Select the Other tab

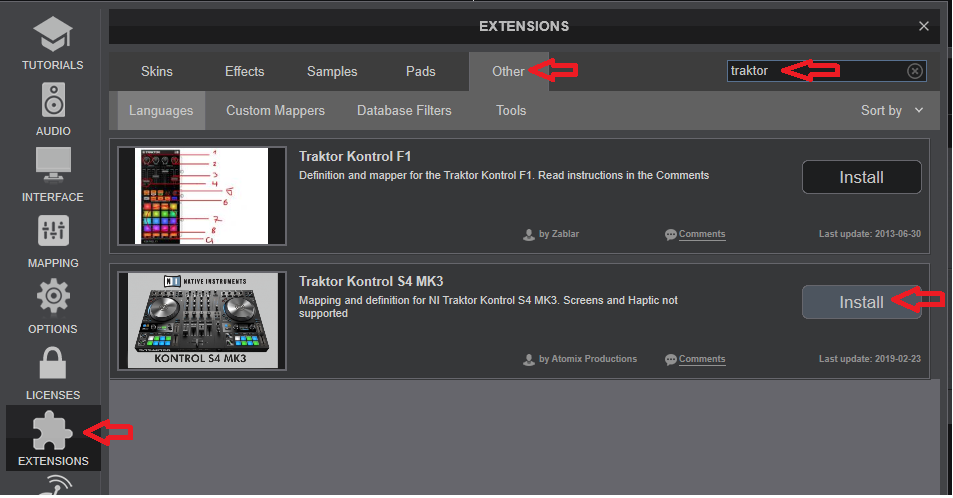click(508, 71)
